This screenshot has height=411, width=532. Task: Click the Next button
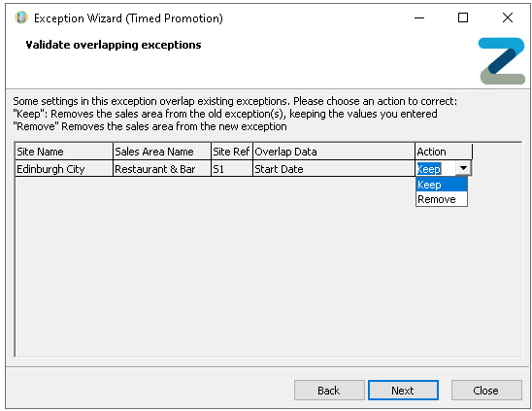click(403, 391)
